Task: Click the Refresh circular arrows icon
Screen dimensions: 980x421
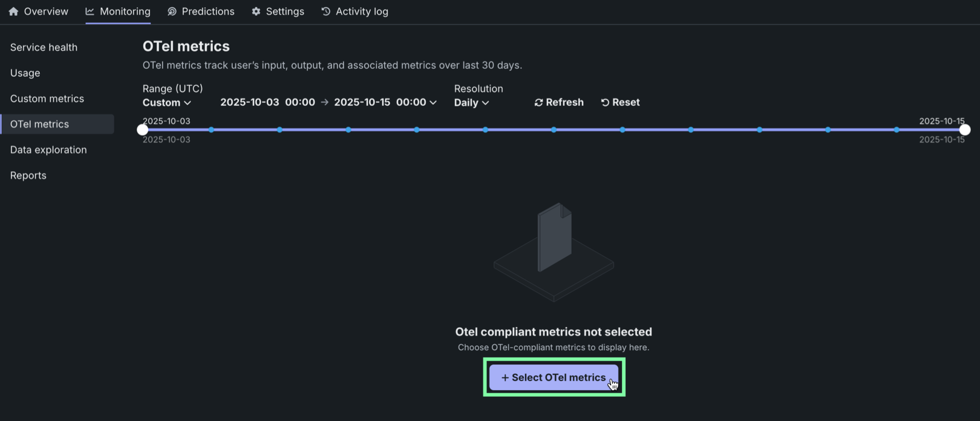Action: coord(538,103)
